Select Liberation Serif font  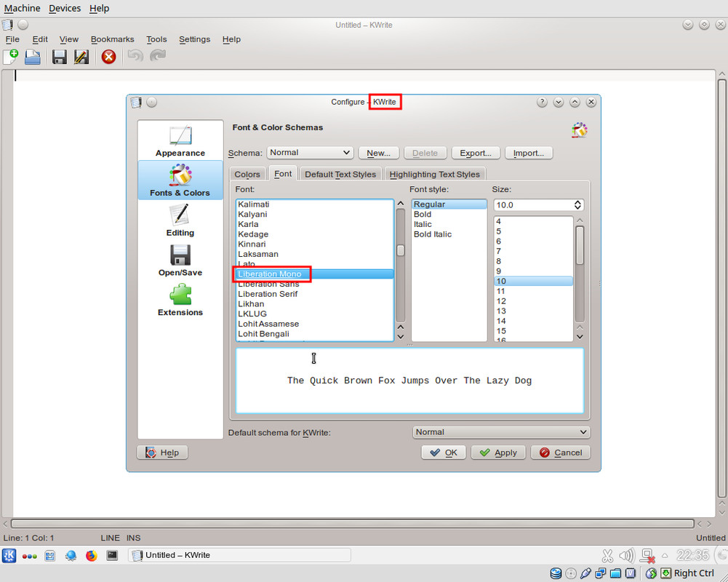pos(314,294)
